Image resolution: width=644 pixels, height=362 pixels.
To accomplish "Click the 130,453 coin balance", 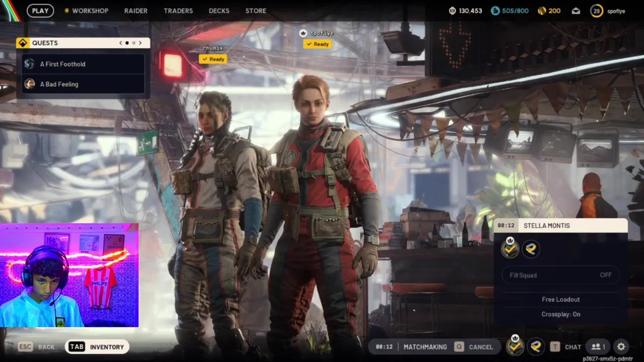I will pos(470,11).
